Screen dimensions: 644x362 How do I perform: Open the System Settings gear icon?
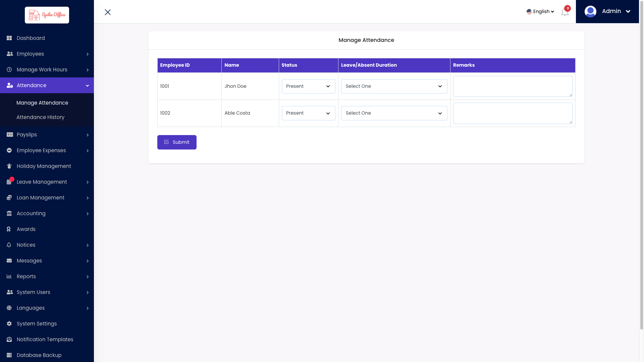9,323
